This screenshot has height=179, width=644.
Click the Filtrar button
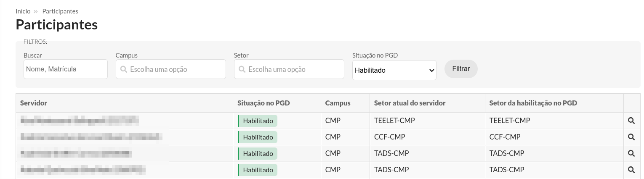[461, 69]
